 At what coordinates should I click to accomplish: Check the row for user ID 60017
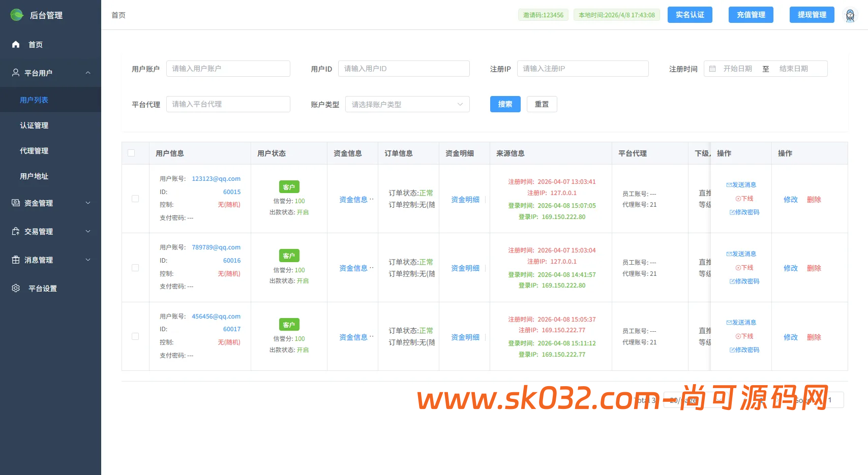pos(135,336)
